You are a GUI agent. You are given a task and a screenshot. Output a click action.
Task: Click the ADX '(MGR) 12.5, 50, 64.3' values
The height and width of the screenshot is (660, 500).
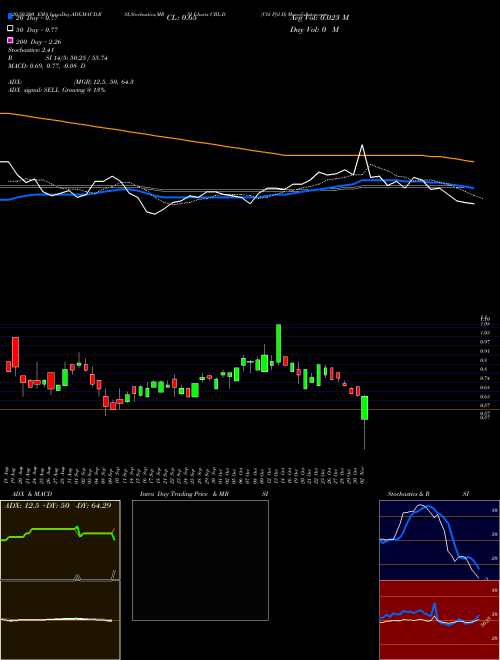click(x=104, y=82)
